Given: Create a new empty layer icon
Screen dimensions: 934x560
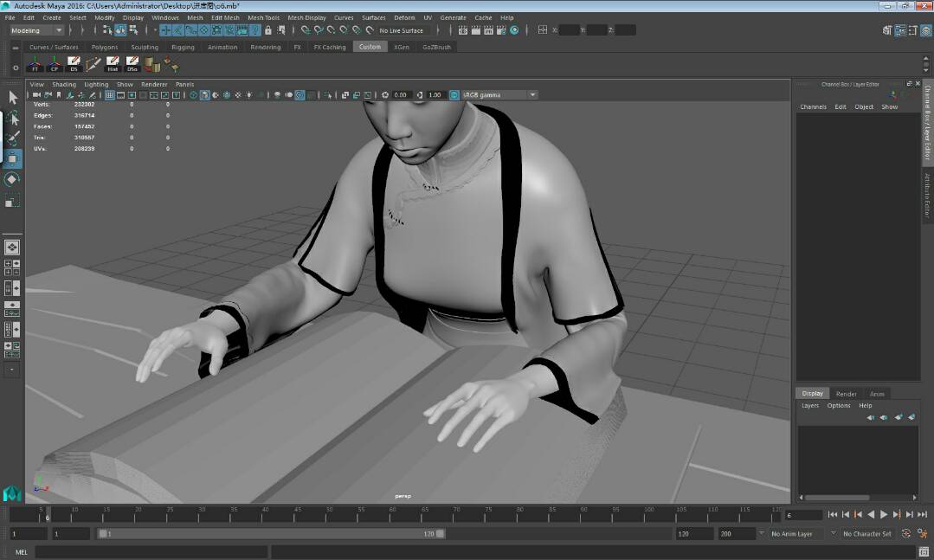Looking at the screenshot, I should coord(899,417).
